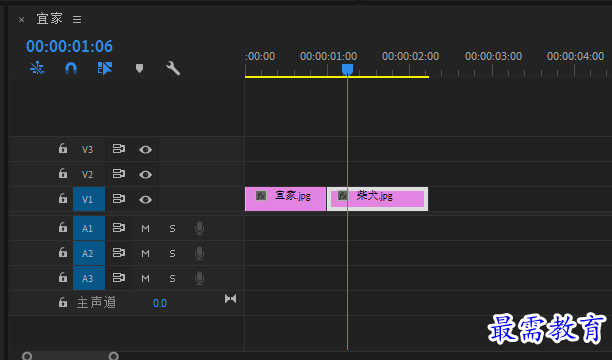The width and height of the screenshot is (612, 360).
Task: Click the 00:00:01:06 playhead timecode field
Action: [69, 46]
